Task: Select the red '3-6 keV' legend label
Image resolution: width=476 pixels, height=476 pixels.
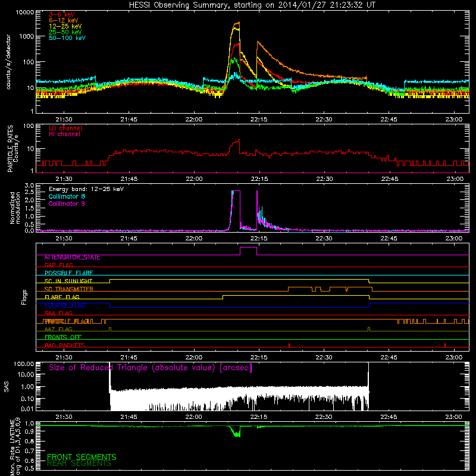Action: click(x=62, y=14)
